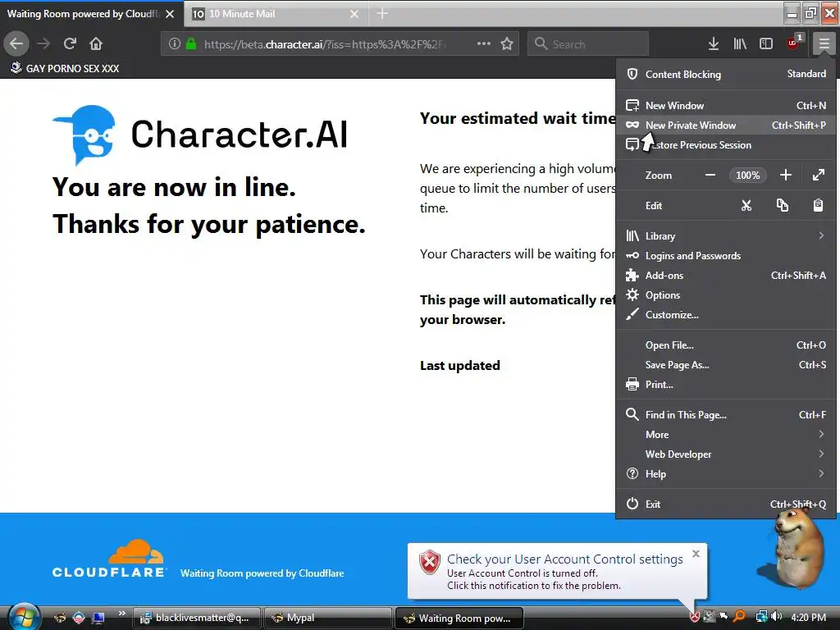Open page actions three-dot menu in address bar
Image resolution: width=840 pixels, height=630 pixels.
[x=484, y=44]
